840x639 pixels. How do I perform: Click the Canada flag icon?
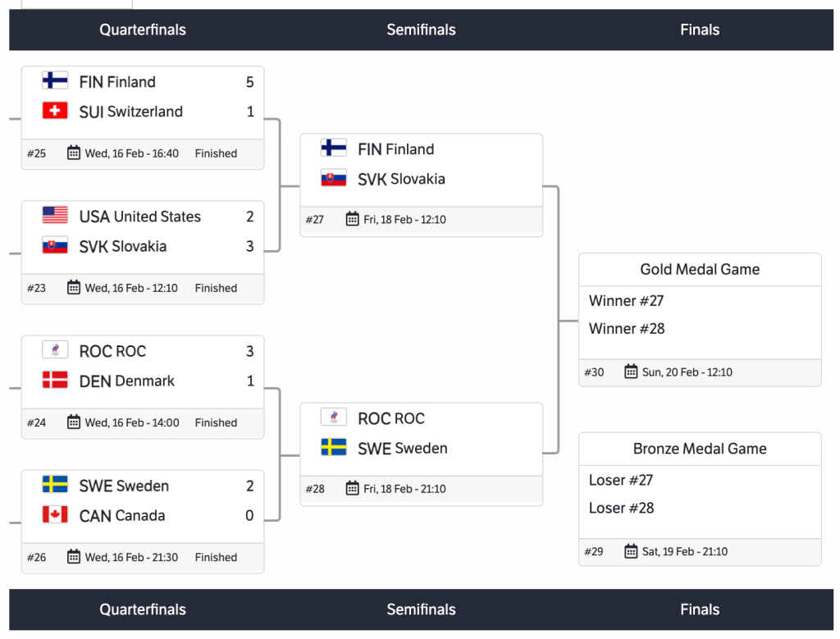pyautogui.click(x=55, y=514)
